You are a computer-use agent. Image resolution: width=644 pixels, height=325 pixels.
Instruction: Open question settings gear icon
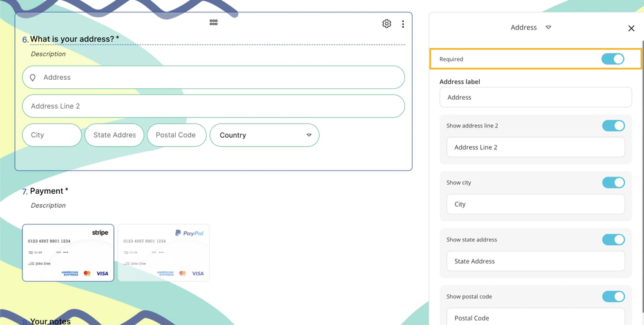click(386, 24)
